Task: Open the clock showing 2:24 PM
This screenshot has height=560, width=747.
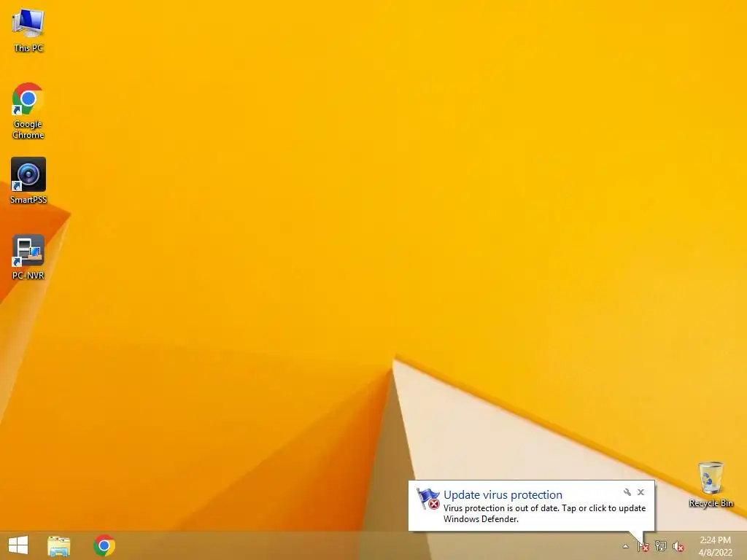Action: pyautogui.click(x=715, y=546)
